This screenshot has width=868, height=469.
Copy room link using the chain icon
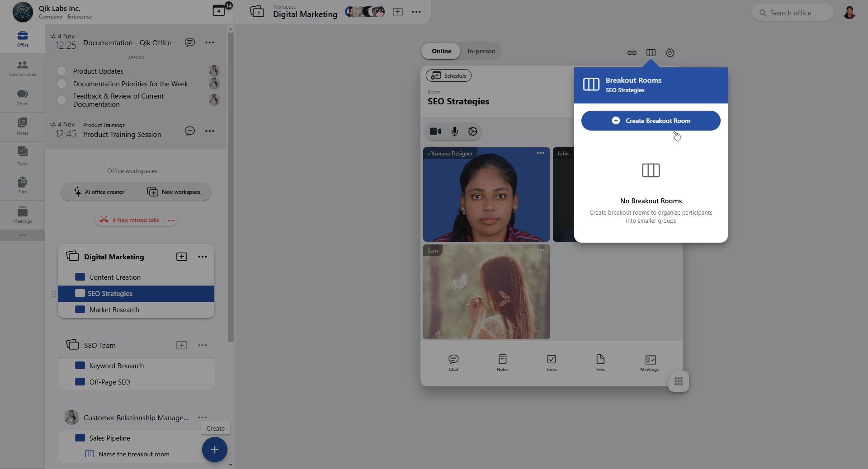(632, 53)
